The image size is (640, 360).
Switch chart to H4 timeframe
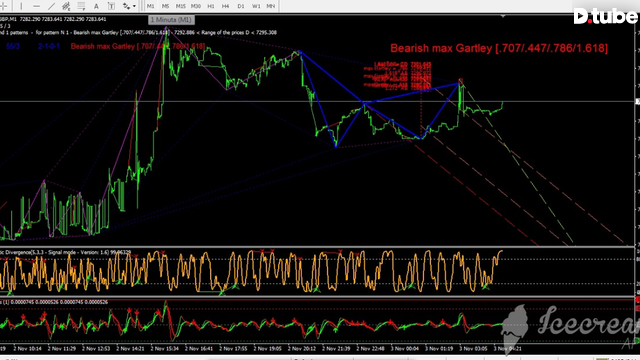coord(225,6)
